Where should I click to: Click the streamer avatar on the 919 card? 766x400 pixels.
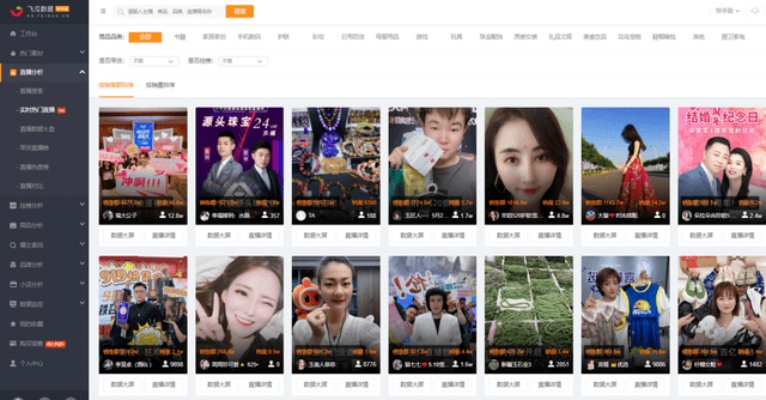[108, 364]
